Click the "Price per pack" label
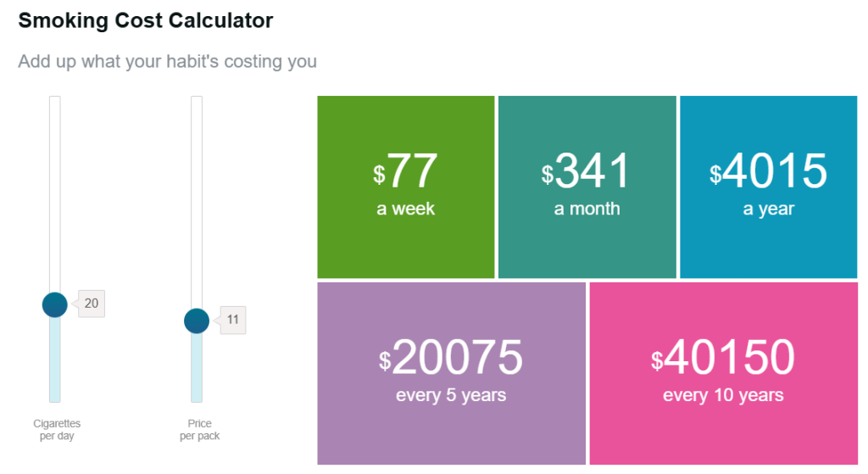868x474 pixels. pyautogui.click(x=199, y=430)
